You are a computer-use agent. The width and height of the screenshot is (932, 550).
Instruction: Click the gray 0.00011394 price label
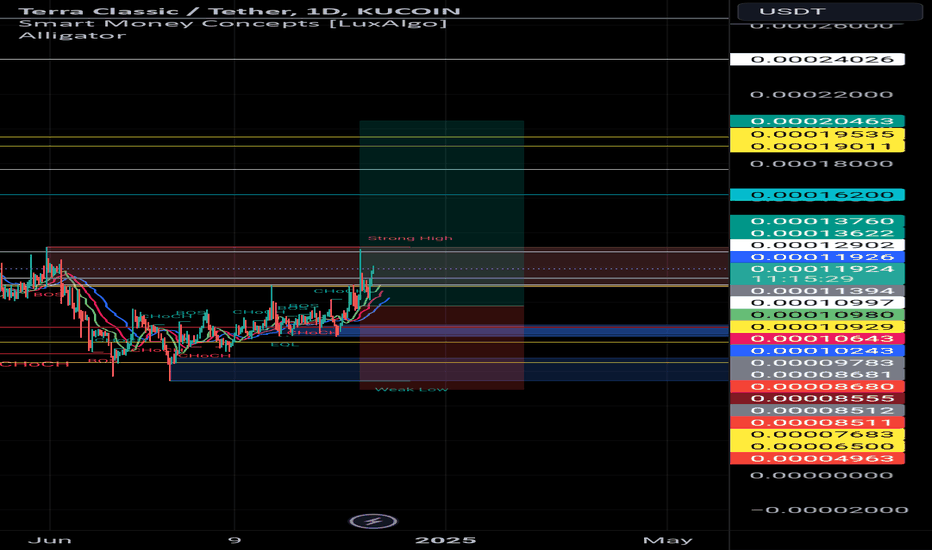coord(817,291)
